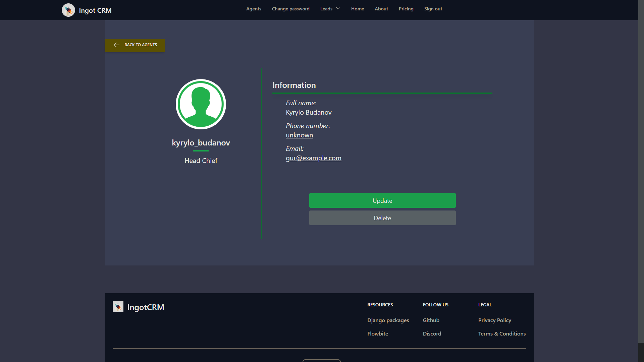
Task: Click the page vertical scrollbar
Action: (x=641, y=181)
